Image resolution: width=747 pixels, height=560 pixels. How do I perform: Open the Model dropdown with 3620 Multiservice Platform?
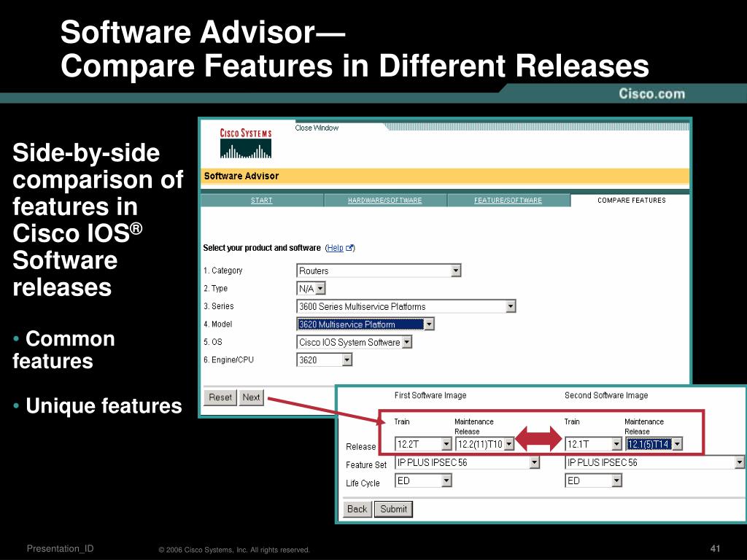point(365,324)
